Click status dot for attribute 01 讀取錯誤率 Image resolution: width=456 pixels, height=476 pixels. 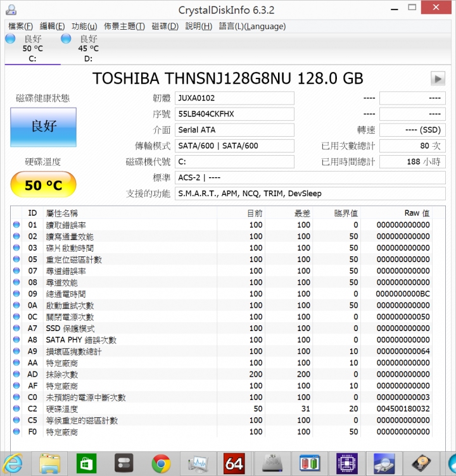(16, 225)
